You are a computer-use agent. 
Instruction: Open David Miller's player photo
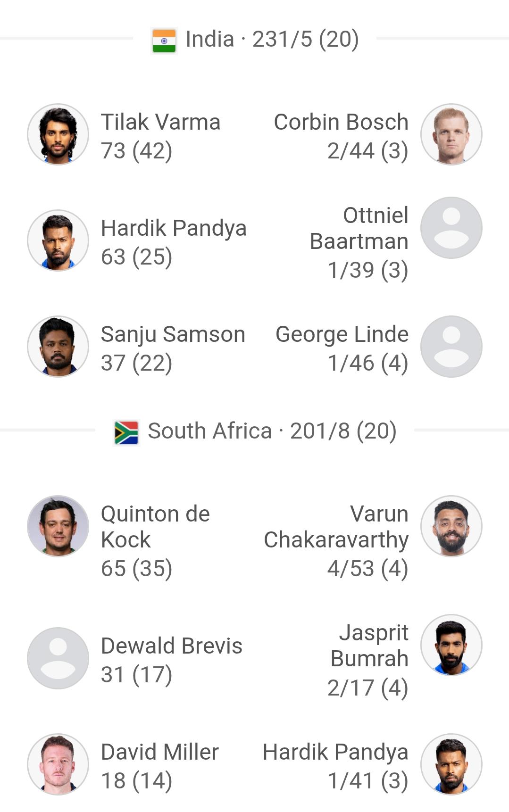(58, 764)
